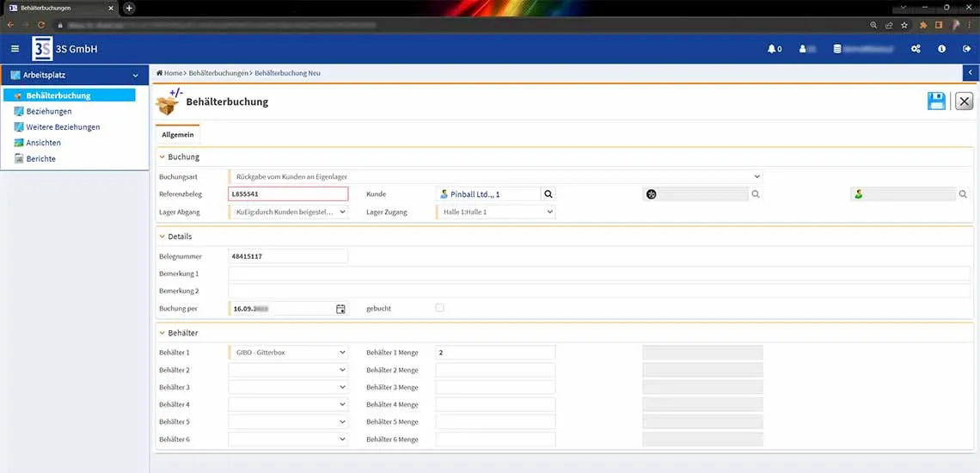
Task: Go to Home in the breadcrumb
Action: 170,73
